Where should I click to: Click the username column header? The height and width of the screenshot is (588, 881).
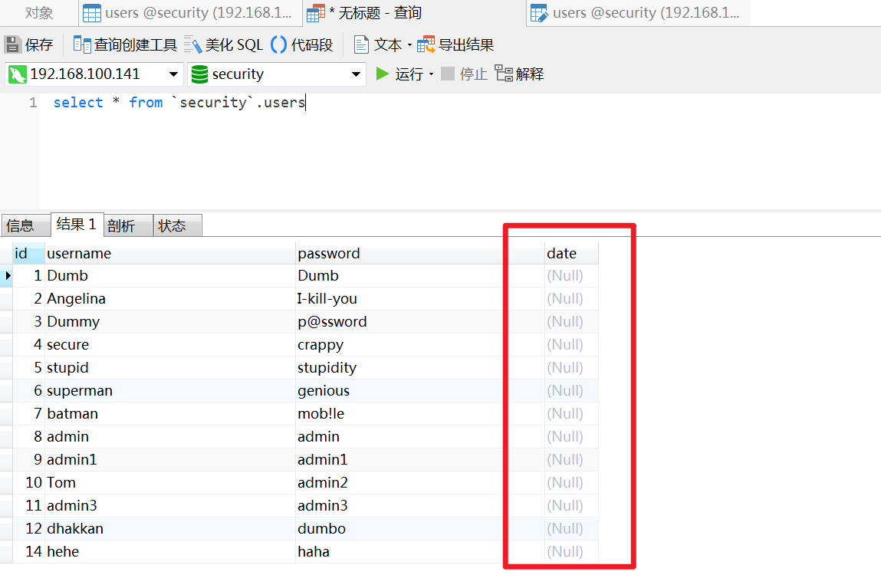[169, 253]
